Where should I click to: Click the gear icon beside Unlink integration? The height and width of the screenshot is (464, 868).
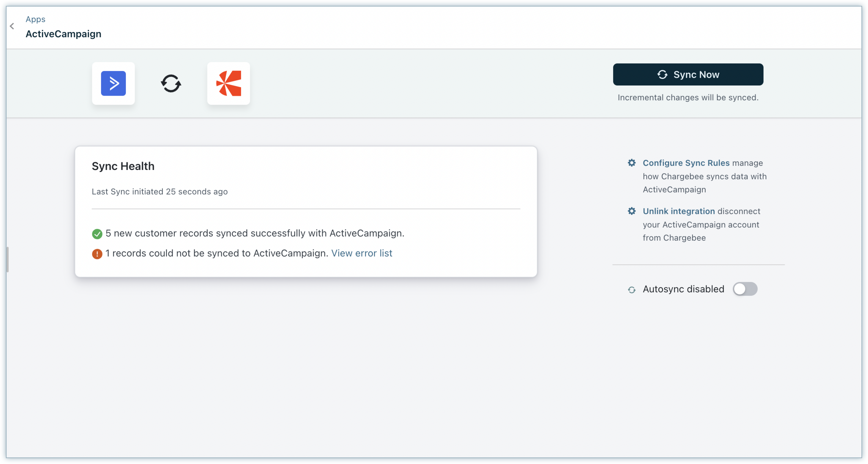tap(631, 211)
